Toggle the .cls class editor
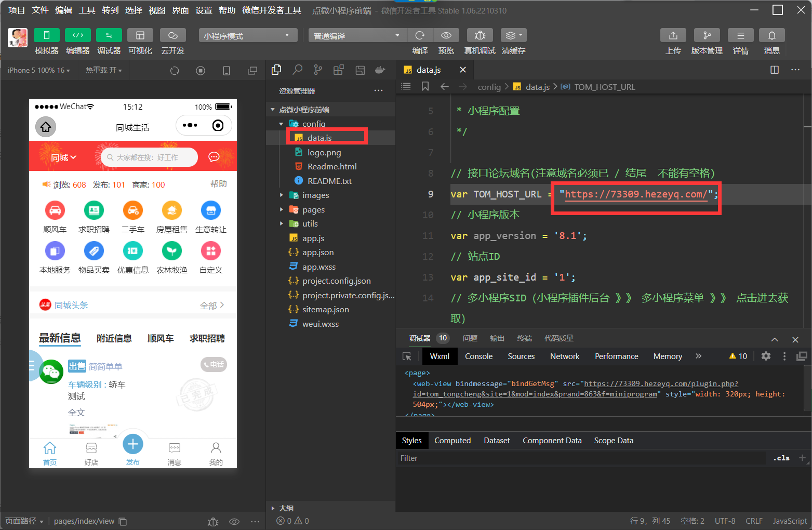The image size is (812, 530). (x=781, y=458)
